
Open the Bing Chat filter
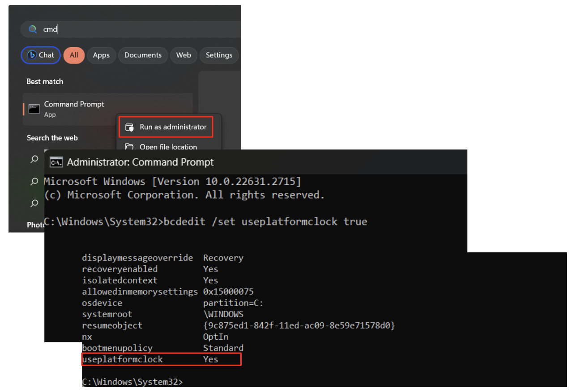point(41,55)
